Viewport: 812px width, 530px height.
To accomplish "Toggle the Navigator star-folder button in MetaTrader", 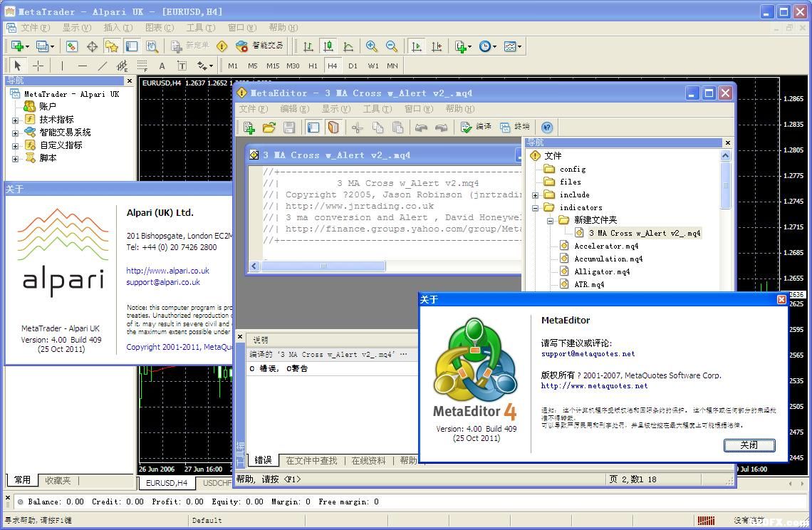I will point(112,46).
